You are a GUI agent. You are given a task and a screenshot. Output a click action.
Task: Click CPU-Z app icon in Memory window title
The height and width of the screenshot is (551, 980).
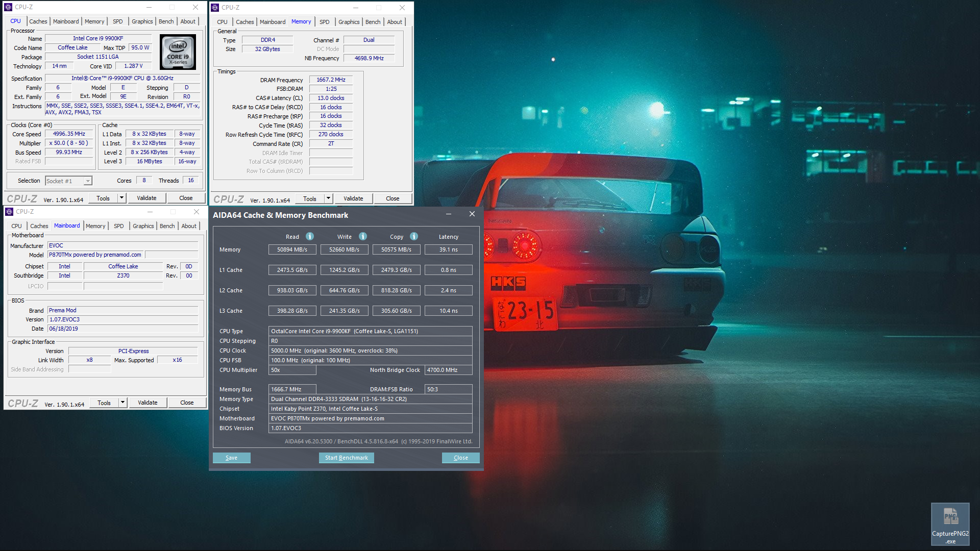coord(215,8)
